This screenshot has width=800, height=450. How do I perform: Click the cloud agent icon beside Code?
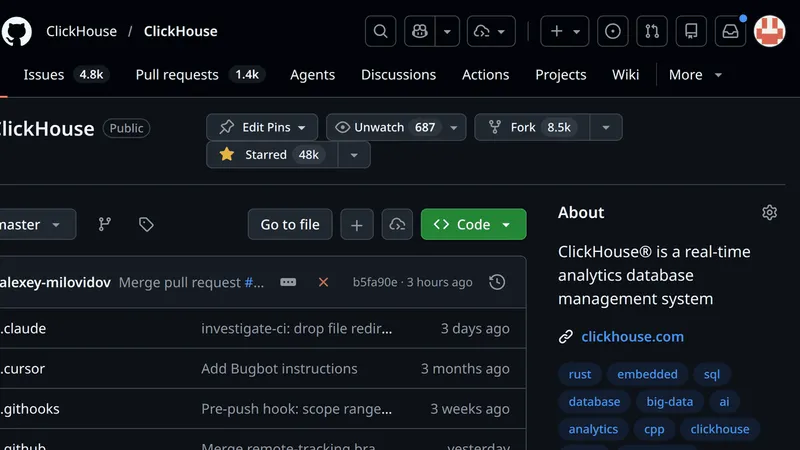[x=397, y=224]
